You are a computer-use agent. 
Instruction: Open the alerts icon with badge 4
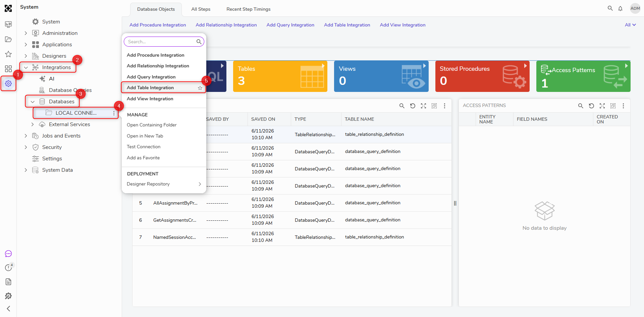click(x=8, y=267)
